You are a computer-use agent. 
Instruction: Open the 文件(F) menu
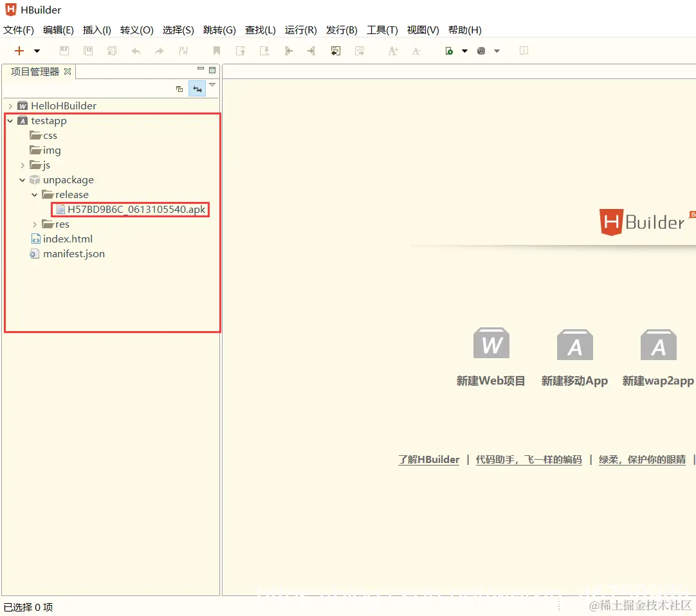[x=19, y=30]
